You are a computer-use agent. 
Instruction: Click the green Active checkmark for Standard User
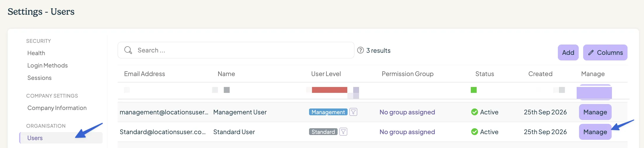(474, 132)
